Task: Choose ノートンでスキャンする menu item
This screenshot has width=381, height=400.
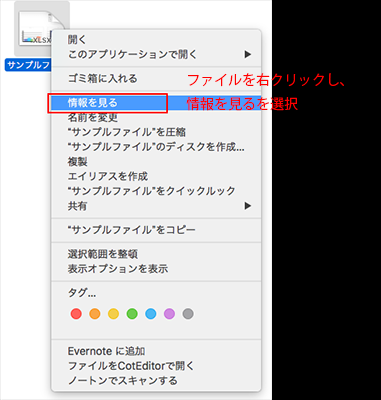Action: coord(156,381)
